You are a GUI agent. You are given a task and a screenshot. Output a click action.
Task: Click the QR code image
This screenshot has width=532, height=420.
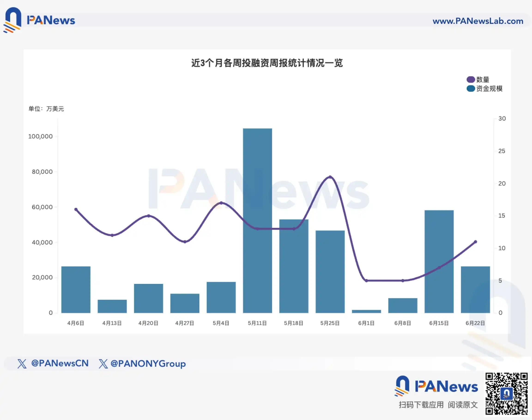pyautogui.click(x=506, y=394)
